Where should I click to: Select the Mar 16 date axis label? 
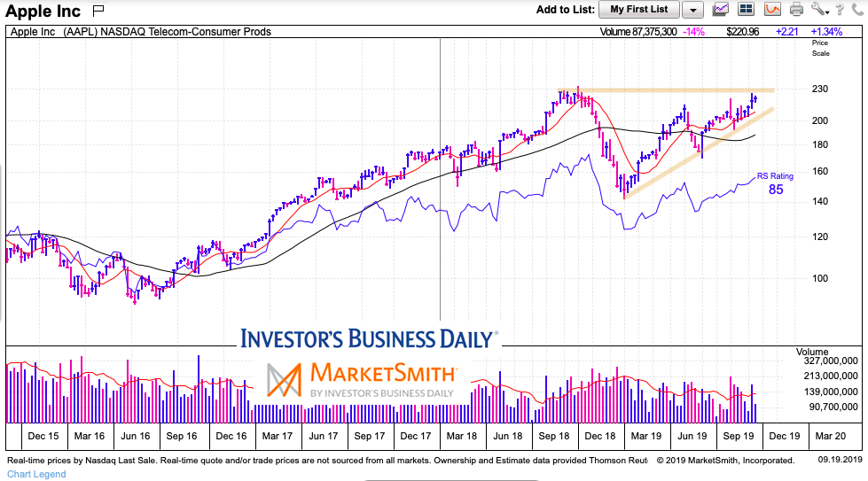coord(90,436)
